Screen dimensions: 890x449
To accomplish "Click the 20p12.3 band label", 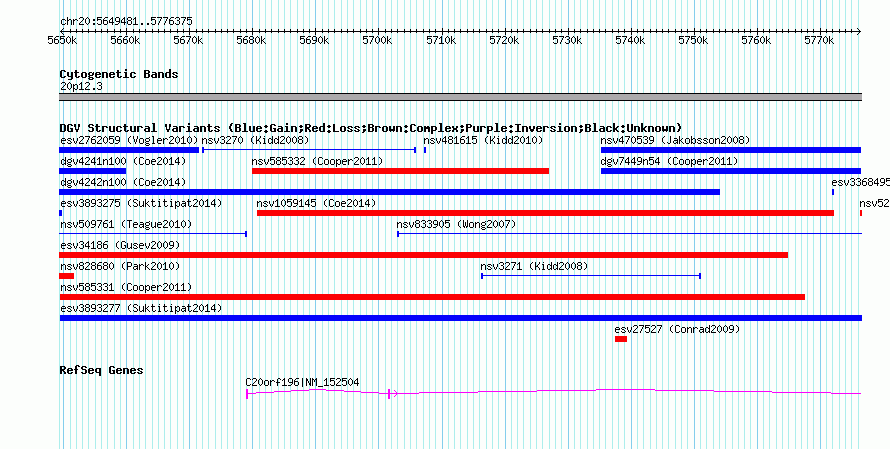I will (x=81, y=87).
